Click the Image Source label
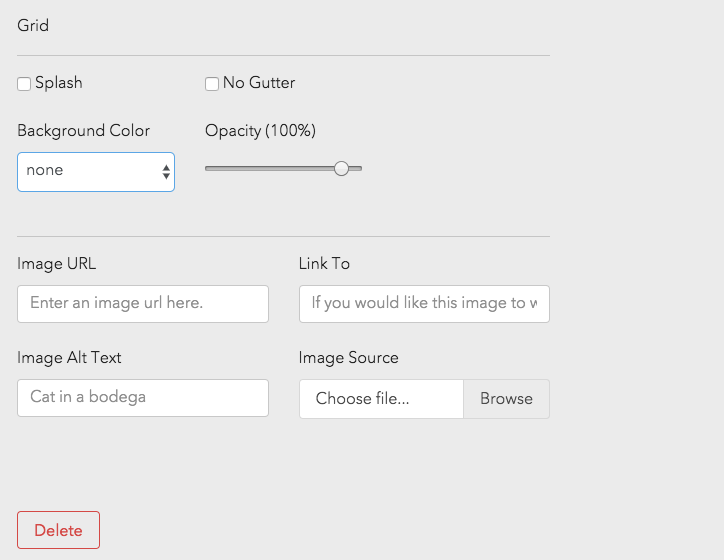Image resolution: width=724 pixels, height=560 pixels. [348, 358]
